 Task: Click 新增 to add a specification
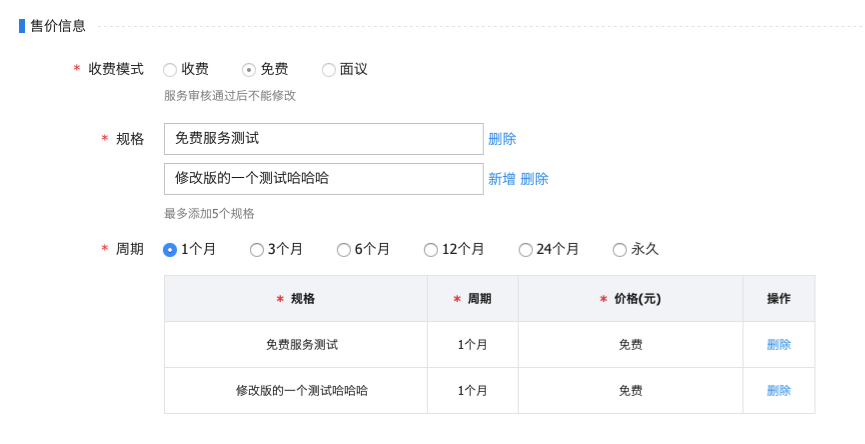[x=502, y=179]
